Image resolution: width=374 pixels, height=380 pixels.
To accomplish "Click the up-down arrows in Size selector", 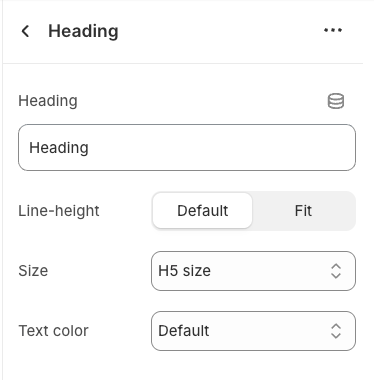I will click(x=336, y=271).
